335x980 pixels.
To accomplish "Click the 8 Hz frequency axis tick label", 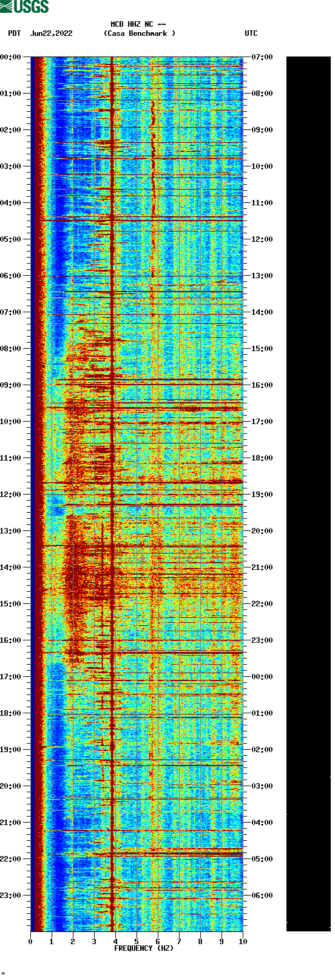I will [200, 942].
